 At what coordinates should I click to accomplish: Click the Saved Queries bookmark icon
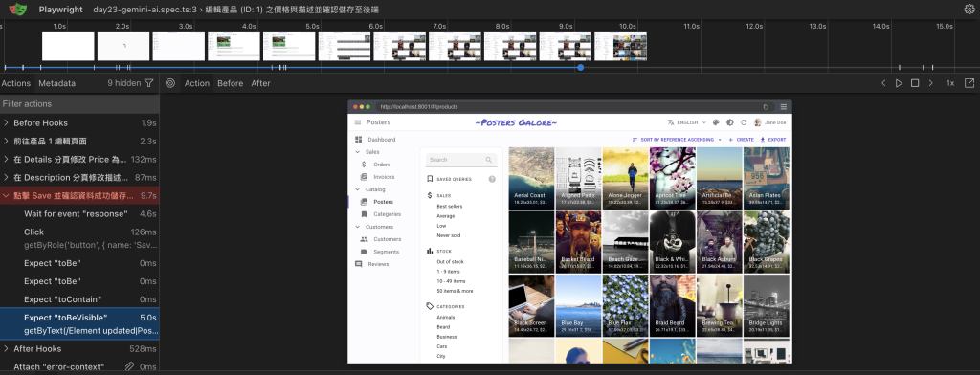430,179
